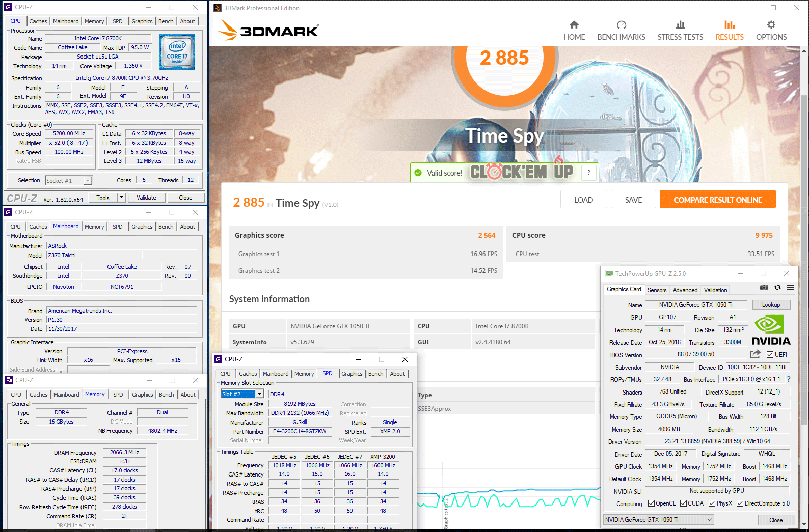Open 3DMark Options gear icon
The image size is (809, 532).
771,25
